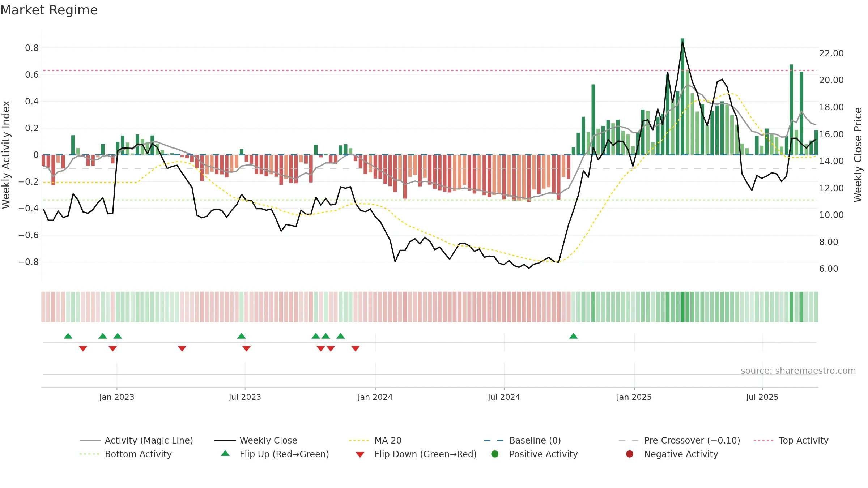Click the flip up marker near Oct 2024
868x488 pixels.
(573, 336)
